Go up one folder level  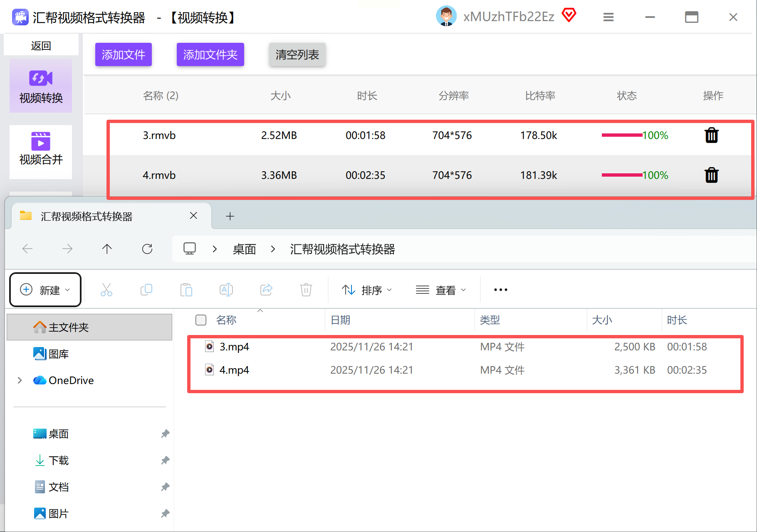[107, 249]
